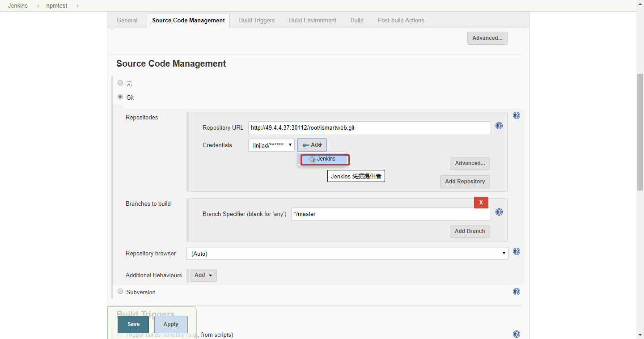The width and height of the screenshot is (644, 339).
Task: Click the Source Code Management heading
Action: pos(171,64)
